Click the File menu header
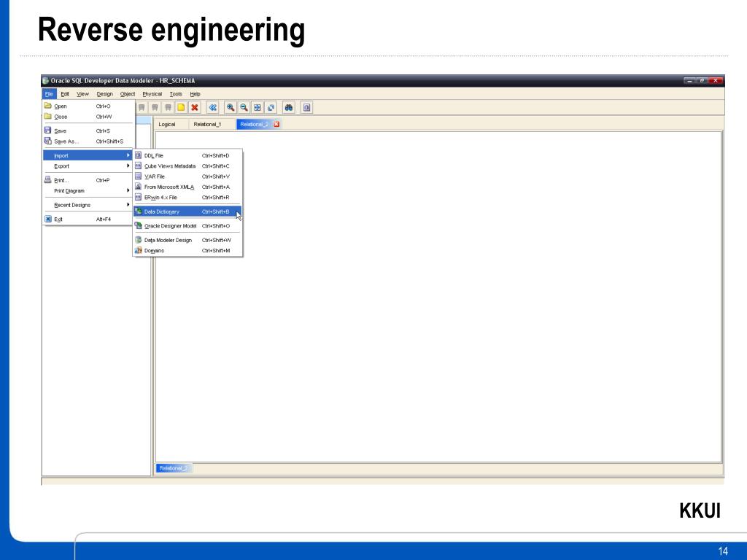The height and width of the screenshot is (560, 747). (x=49, y=94)
